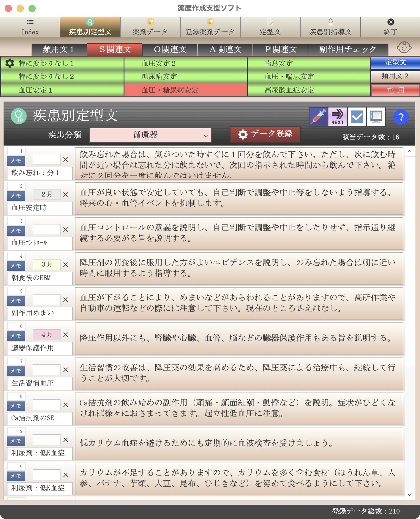Open the 定型文 top tab
The image size is (420, 519).
click(x=270, y=27)
